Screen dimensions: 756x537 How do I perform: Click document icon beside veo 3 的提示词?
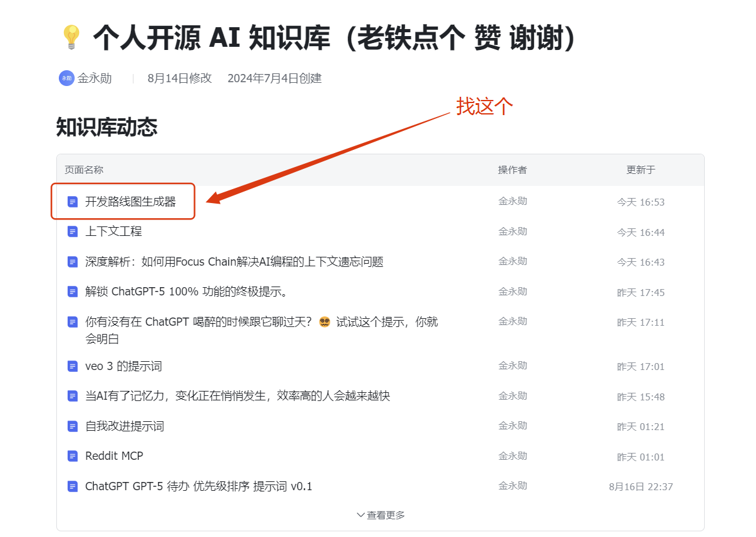72,366
